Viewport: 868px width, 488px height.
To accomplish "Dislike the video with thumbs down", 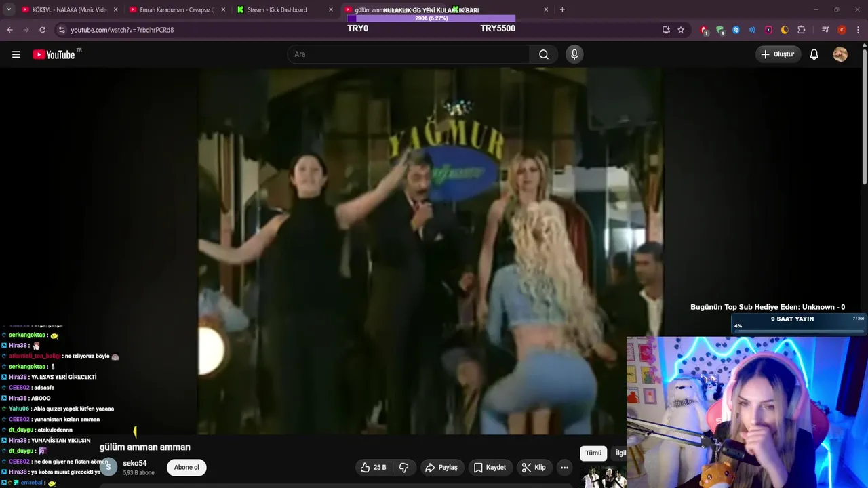I will 404,467.
